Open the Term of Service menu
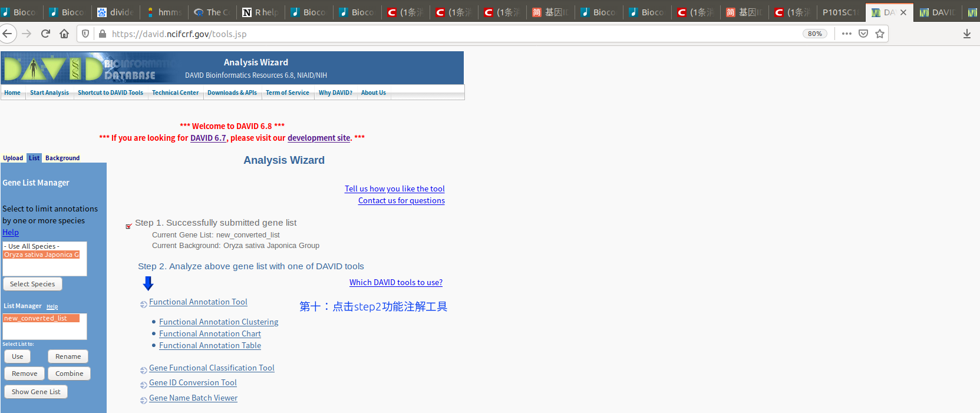980x413 pixels. [x=287, y=92]
